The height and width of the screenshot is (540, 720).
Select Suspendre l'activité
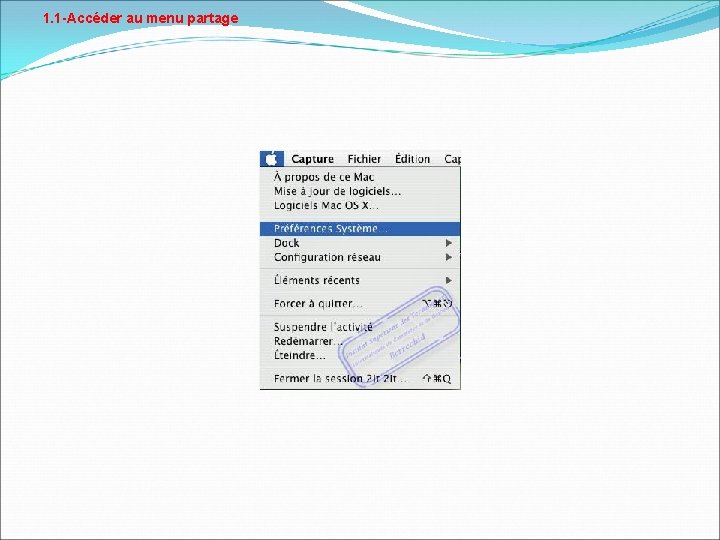[360, 327]
